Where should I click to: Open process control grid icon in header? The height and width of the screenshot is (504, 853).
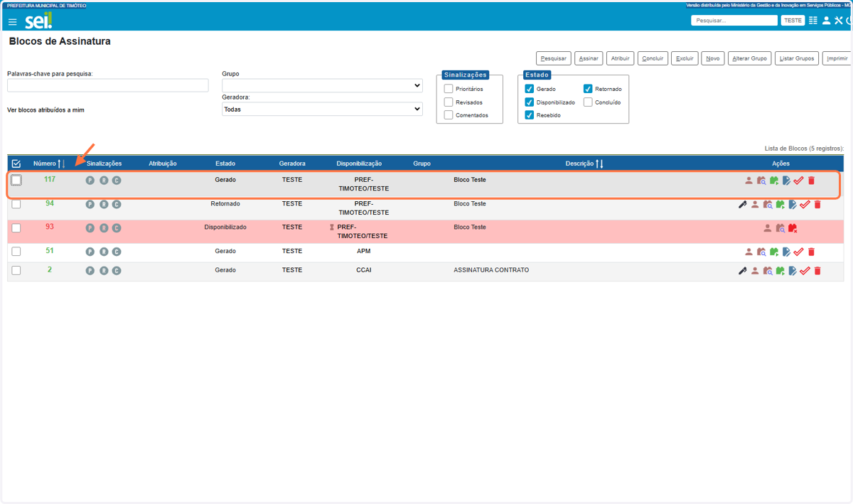click(x=813, y=21)
